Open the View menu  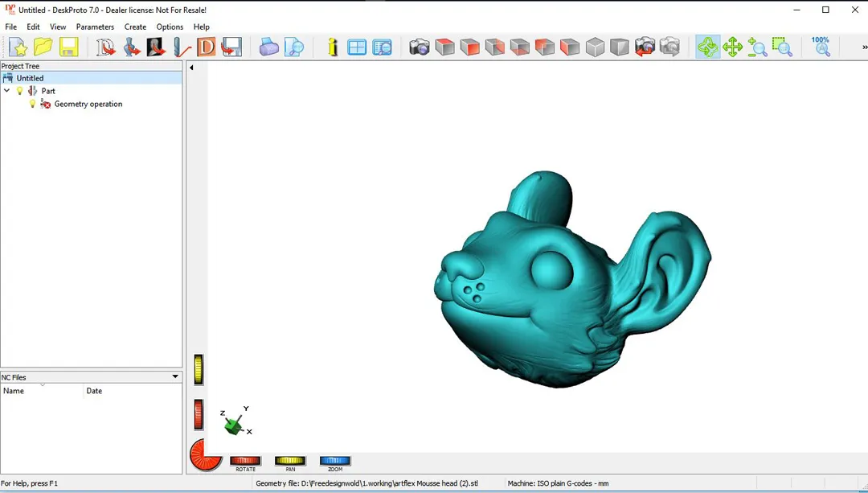click(x=58, y=27)
